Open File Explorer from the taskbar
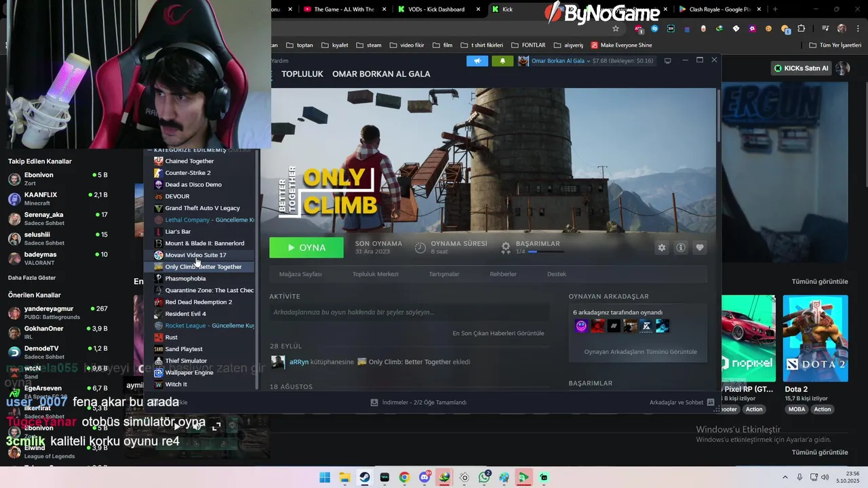868x488 pixels. pyautogui.click(x=344, y=477)
